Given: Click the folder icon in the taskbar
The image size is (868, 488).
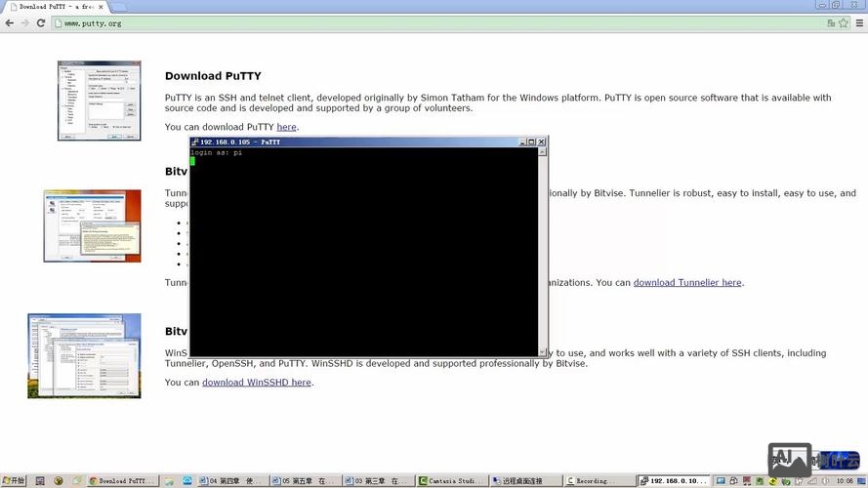Looking at the screenshot, I should [169, 481].
